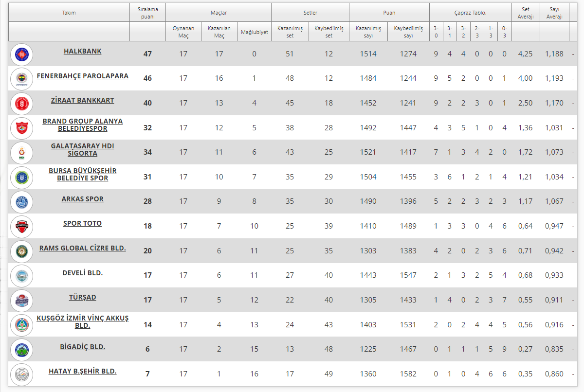Click Fenerbahçe's point average 1,193
This screenshot has width=584, height=392.
pos(554,78)
